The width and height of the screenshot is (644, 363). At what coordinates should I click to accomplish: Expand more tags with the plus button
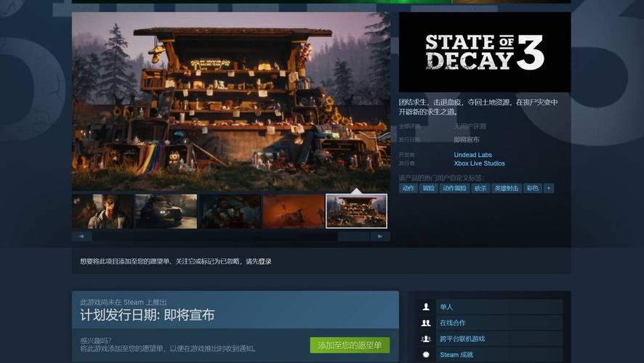tap(549, 188)
